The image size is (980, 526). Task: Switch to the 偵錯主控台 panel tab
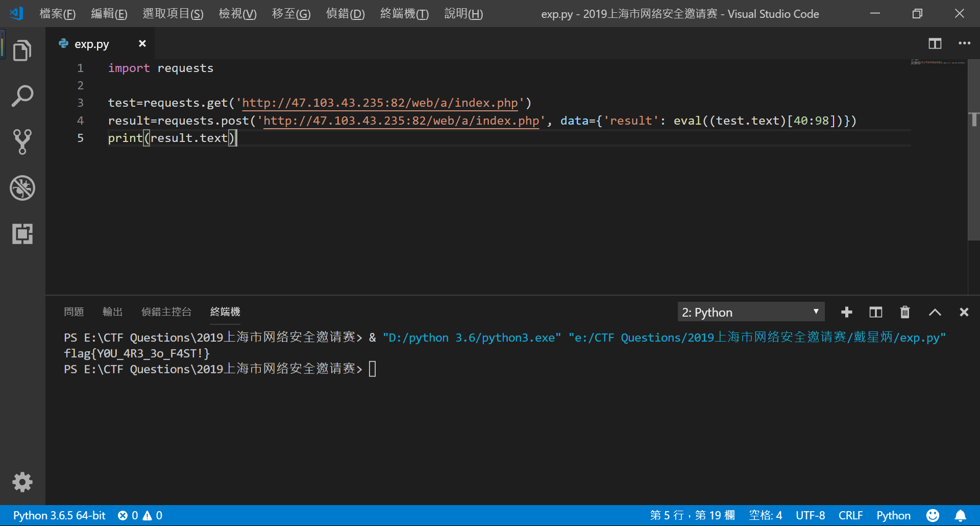click(166, 312)
